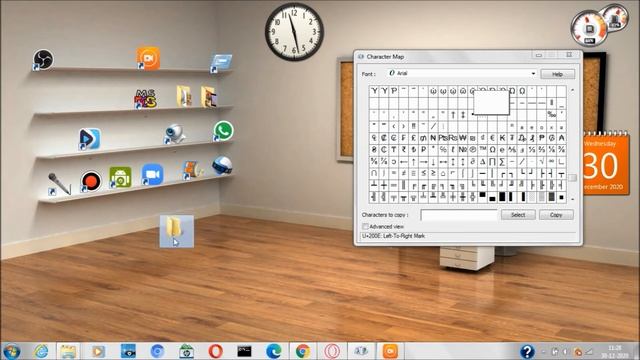The height and width of the screenshot is (360, 640).
Task: Launch Google Chrome from the taskbar
Action: coord(302,351)
